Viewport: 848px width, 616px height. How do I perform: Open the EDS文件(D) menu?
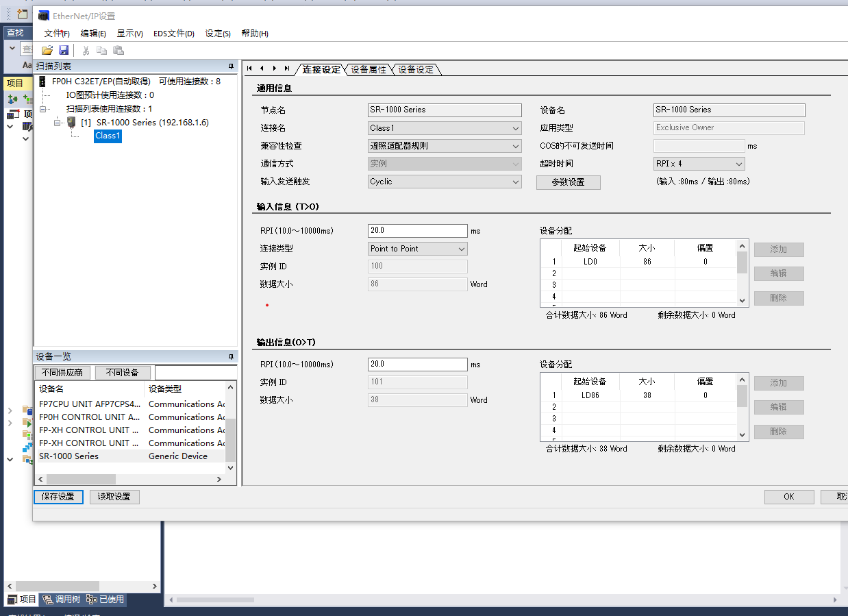tap(173, 34)
